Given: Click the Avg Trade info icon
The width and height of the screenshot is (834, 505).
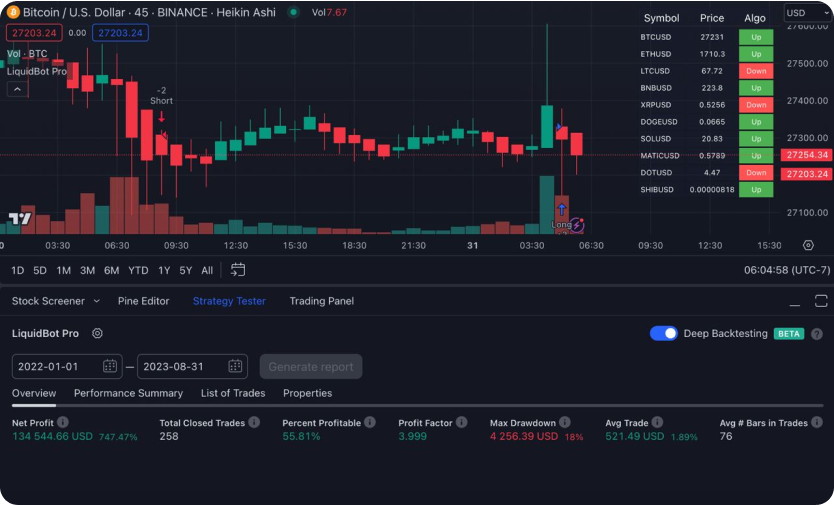Looking at the screenshot, I should click(657, 422).
